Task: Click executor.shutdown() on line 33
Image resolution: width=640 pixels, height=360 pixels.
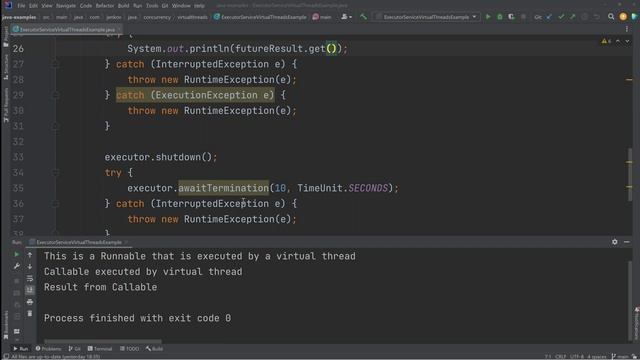Action: click(x=161, y=157)
